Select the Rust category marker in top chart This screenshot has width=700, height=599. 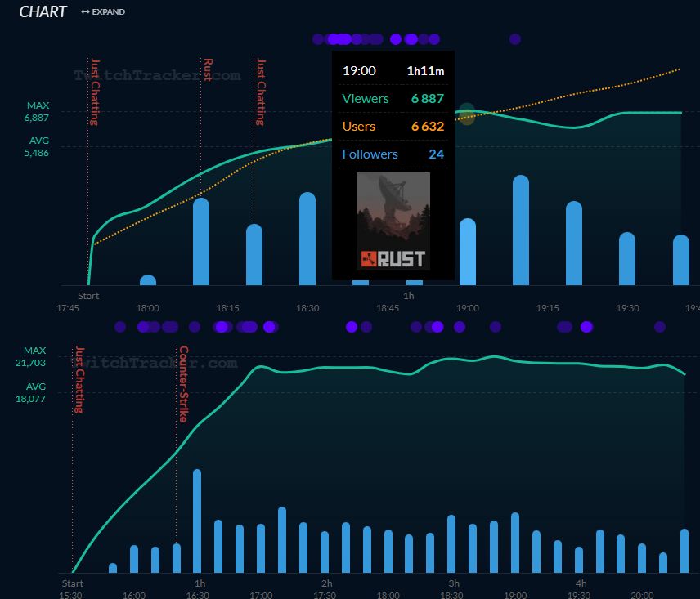[208, 69]
